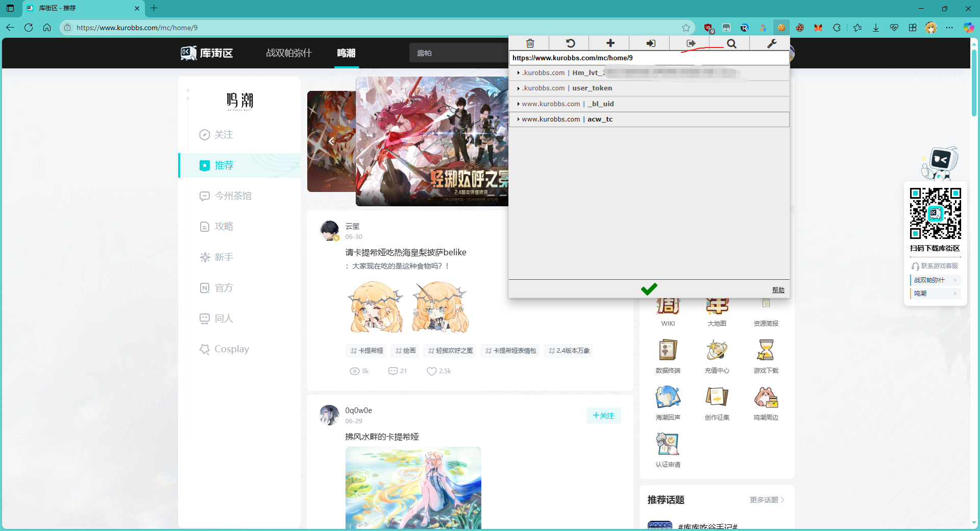Open the 帮助 help link
Screen dimensions: 980x531
coord(778,290)
